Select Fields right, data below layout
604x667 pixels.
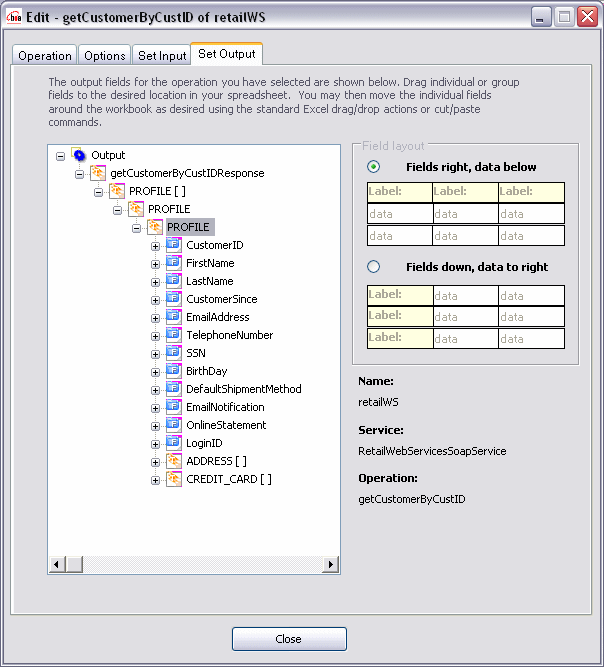pos(373,167)
